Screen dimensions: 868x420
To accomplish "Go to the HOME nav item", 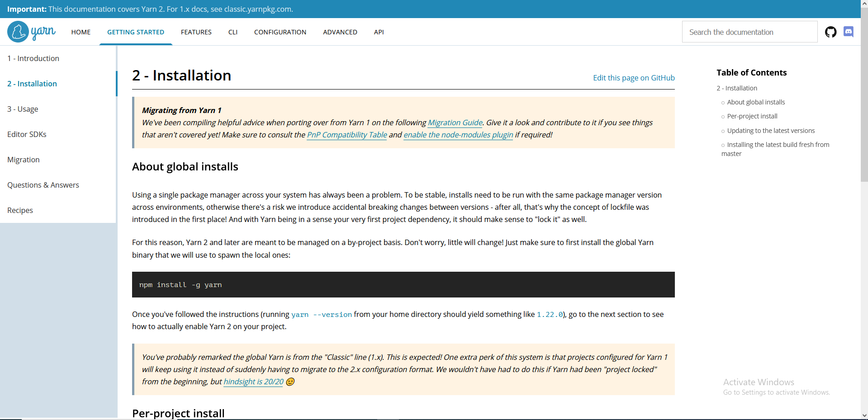I will [81, 32].
